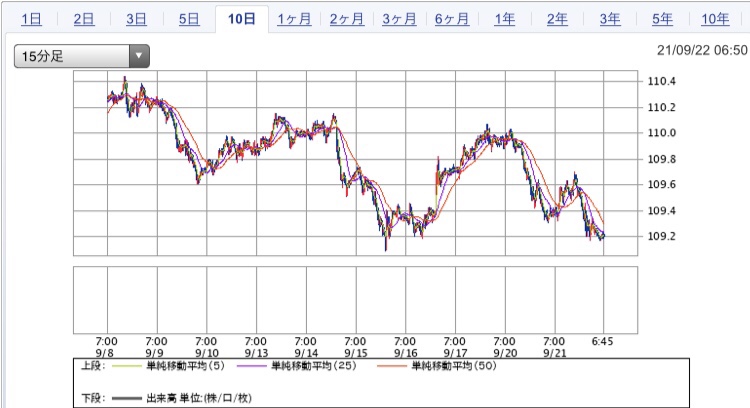Click the 7:00 9/16 time axis label
This screenshot has width=750, height=408.
tap(405, 347)
